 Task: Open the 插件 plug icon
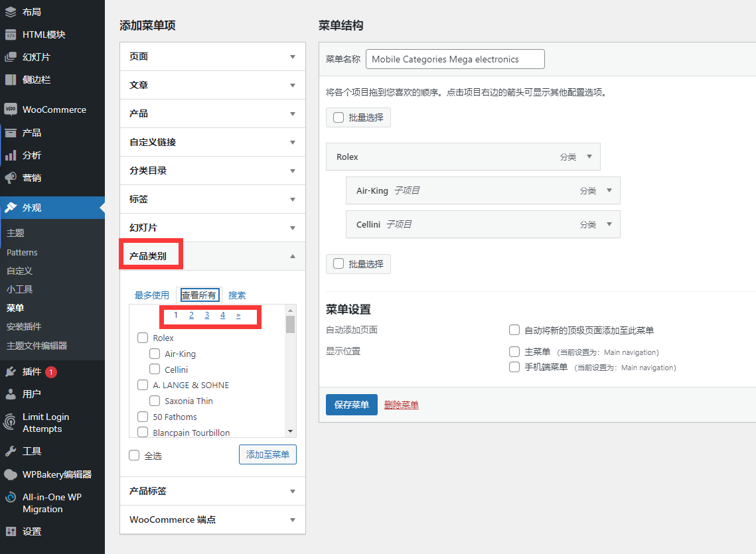(11, 372)
